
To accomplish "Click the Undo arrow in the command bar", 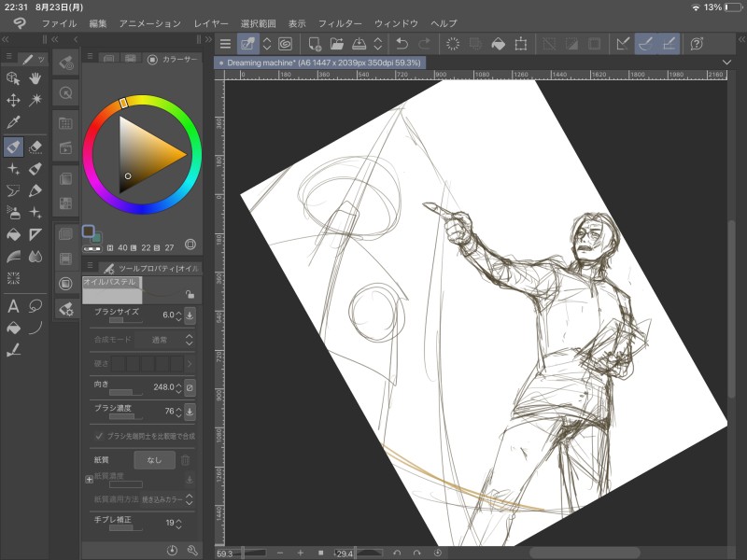I will click(402, 44).
